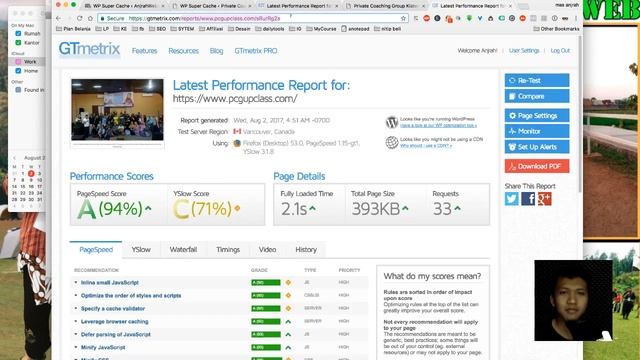This screenshot has width=640, height=360.
Task: Click the browser back arrow
Action: pos(59,18)
